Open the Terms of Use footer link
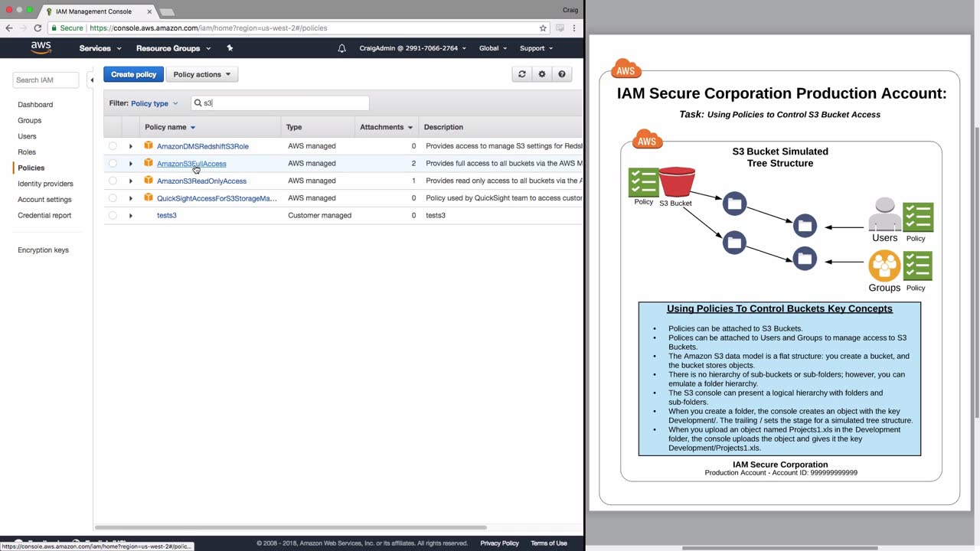This screenshot has height=551, width=980. coord(549,543)
